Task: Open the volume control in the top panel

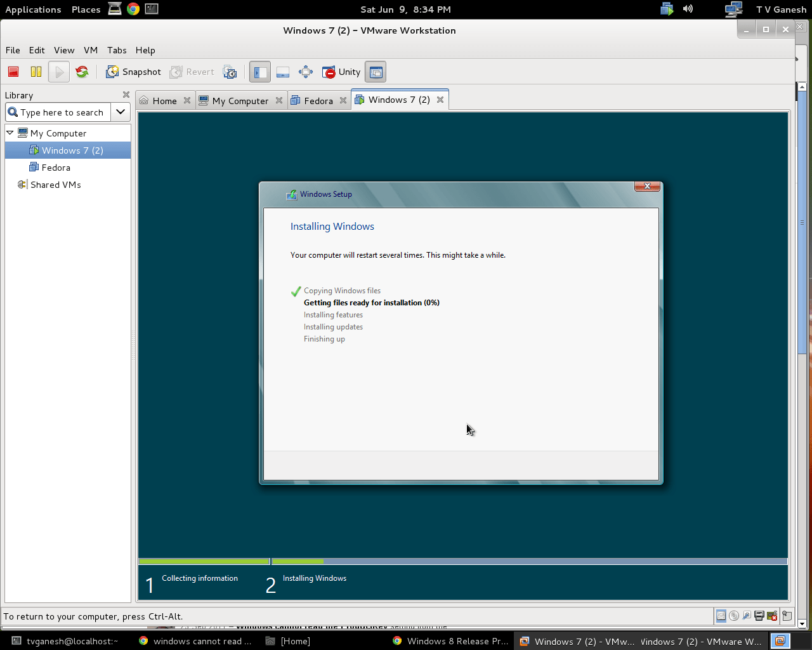Action: tap(688, 9)
